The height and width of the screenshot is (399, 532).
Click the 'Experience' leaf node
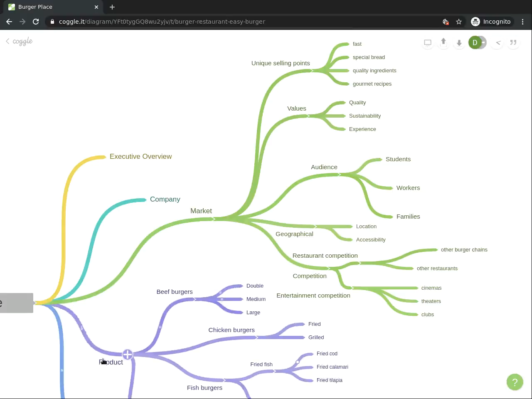point(362,129)
